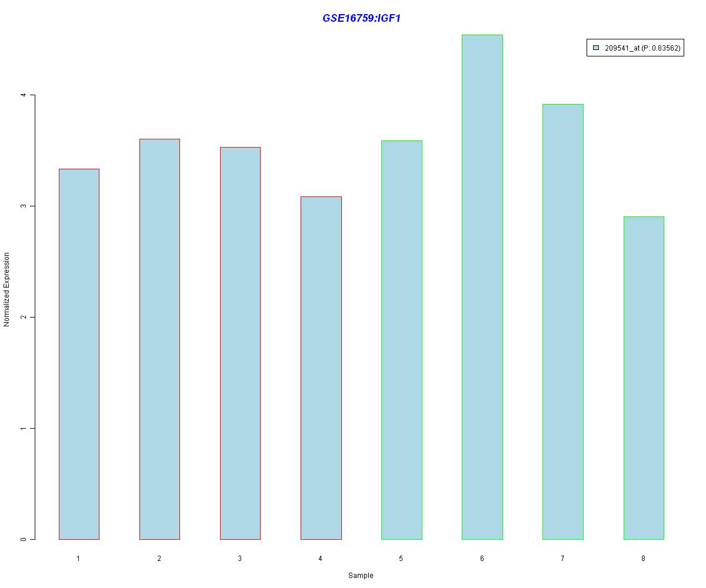706x588 pixels.
Task: Click the Sample axis title
Action: tap(361, 576)
